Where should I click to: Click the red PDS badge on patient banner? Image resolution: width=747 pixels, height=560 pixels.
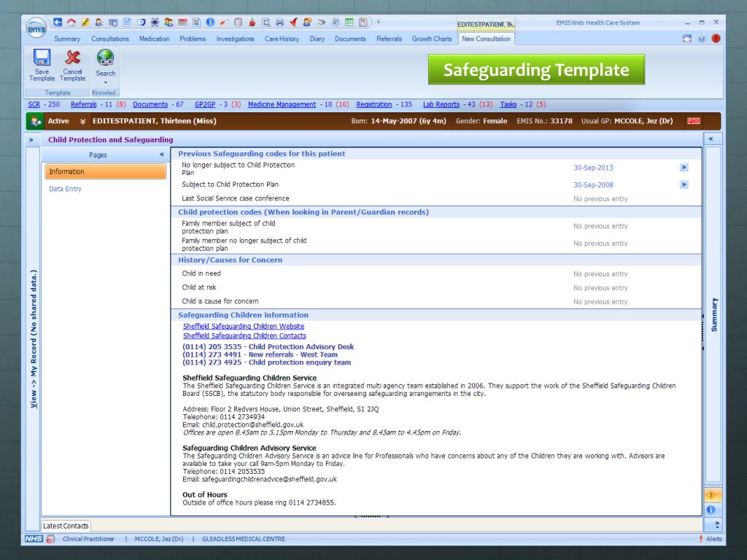694,121
